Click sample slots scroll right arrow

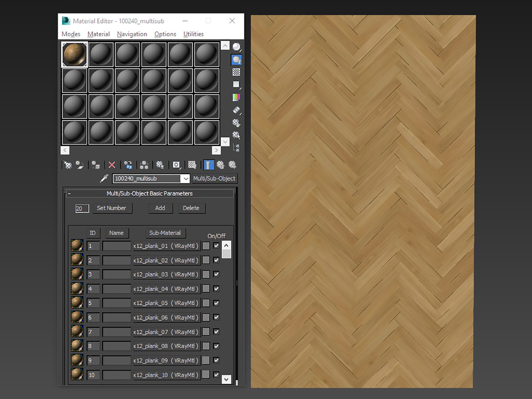click(216, 150)
